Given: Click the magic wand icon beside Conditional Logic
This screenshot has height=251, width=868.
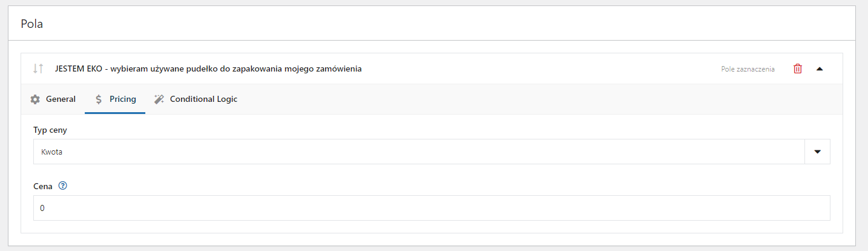Looking at the screenshot, I should click(x=159, y=99).
